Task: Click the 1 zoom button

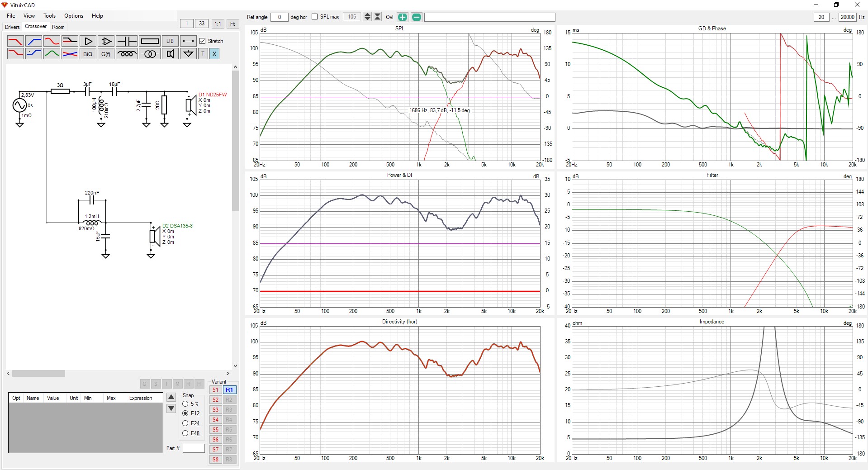Action: pos(186,24)
